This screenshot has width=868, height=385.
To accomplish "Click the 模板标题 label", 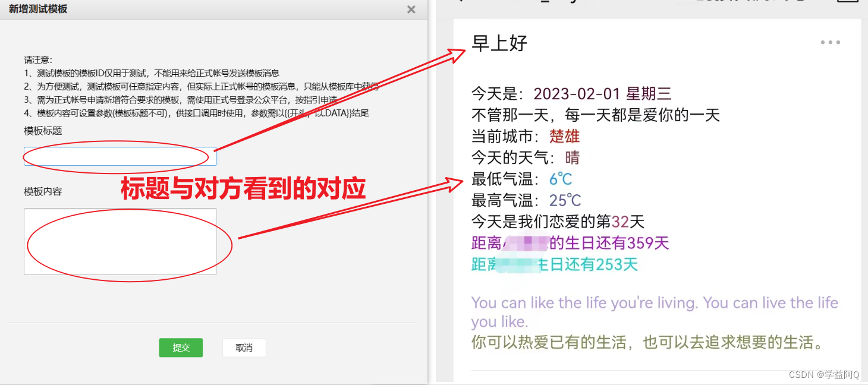I will click(43, 131).
